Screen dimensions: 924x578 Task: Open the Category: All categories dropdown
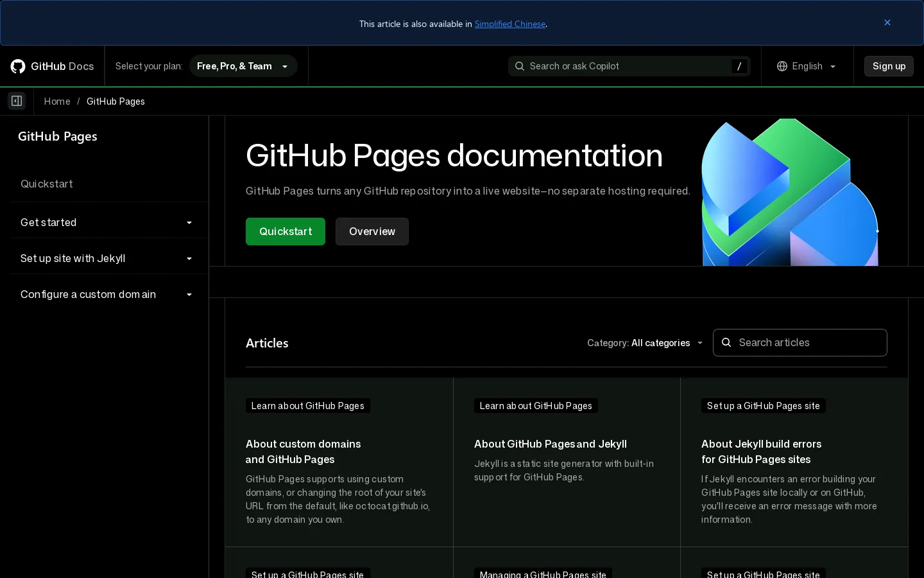point(645,343)
